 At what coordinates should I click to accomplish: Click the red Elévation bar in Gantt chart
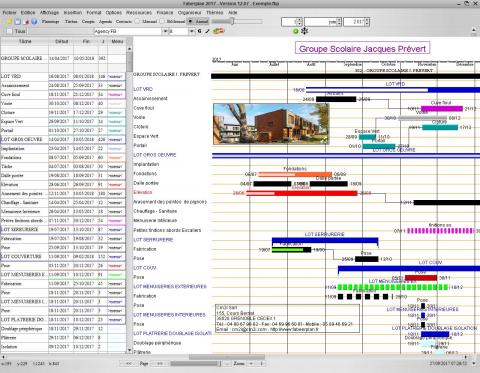tap(302, 193)
